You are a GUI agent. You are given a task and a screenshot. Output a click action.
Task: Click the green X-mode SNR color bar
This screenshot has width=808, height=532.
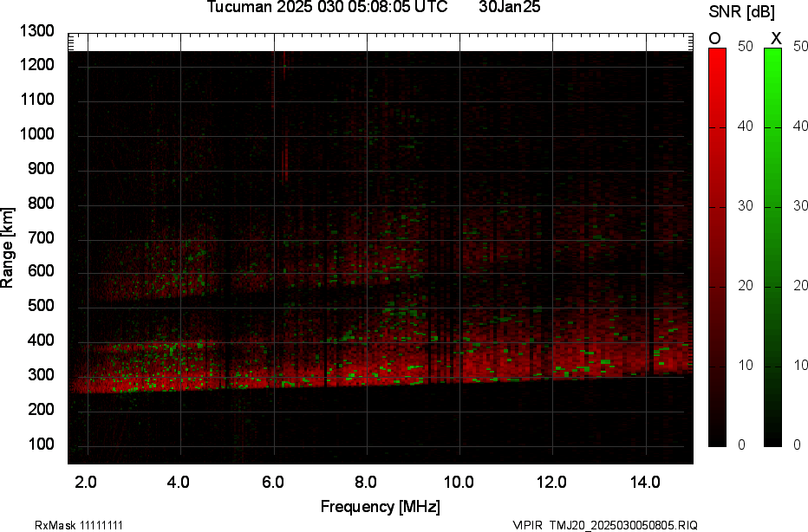tap(772, 247)
